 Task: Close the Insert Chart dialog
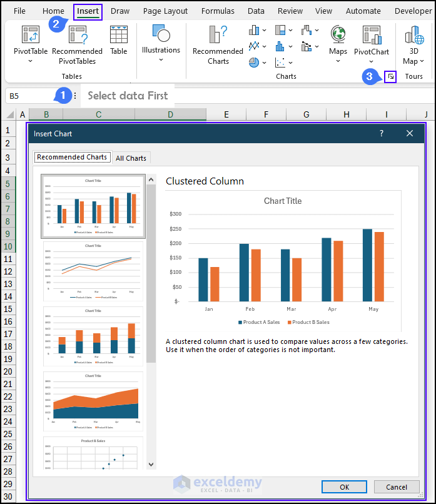pos(410,133)
